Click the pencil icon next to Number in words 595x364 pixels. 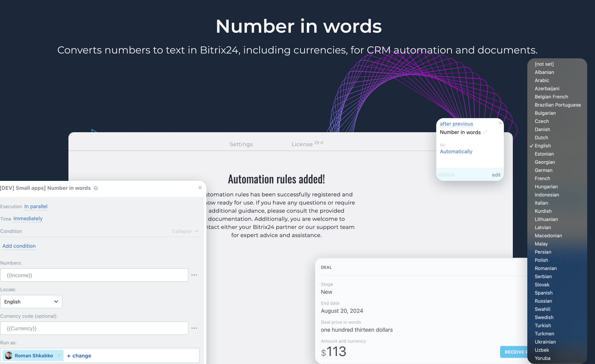tap(485, 132)
